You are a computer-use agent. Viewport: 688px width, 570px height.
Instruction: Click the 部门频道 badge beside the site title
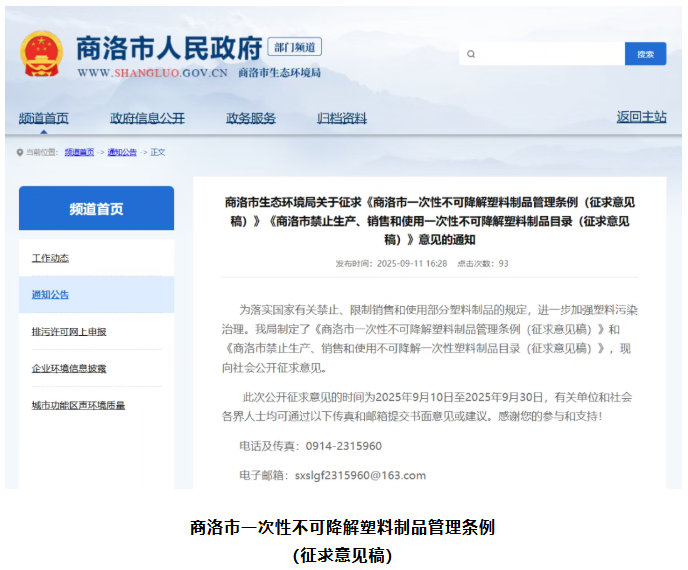click(x=297, y=47)
